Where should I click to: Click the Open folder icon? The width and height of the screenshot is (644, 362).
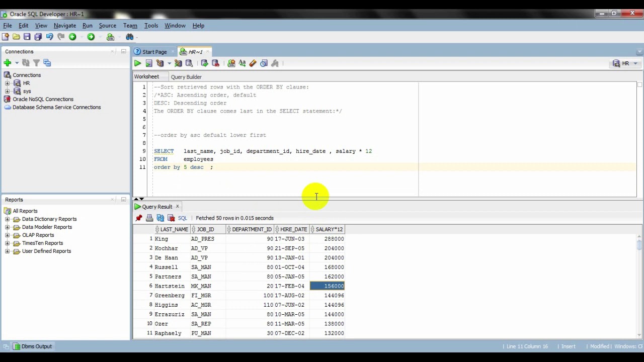(x=16, y=37)
